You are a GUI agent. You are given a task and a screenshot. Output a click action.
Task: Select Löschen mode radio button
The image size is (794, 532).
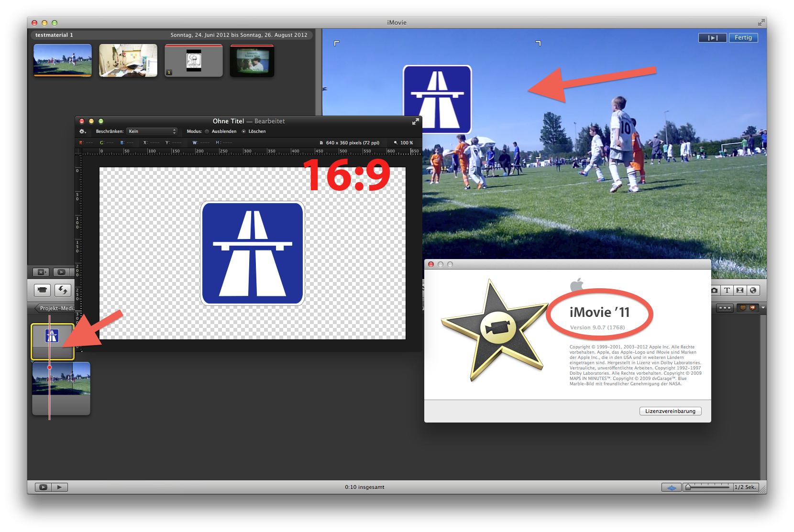coord(243,131)
